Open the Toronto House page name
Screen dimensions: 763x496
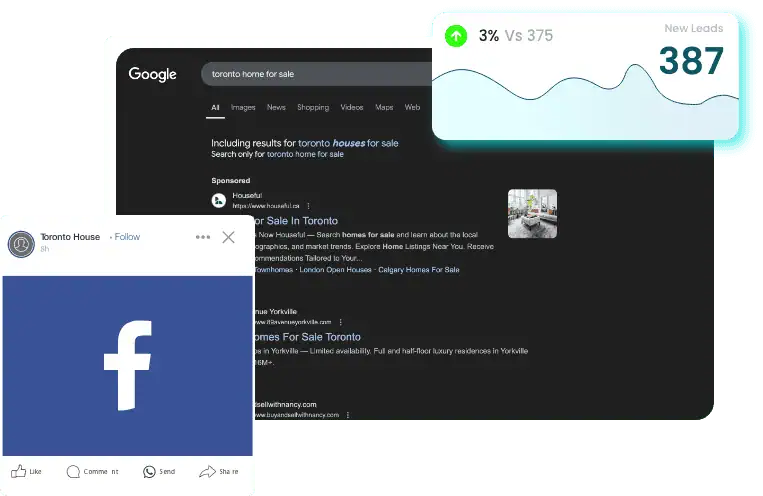click(70, 237)
